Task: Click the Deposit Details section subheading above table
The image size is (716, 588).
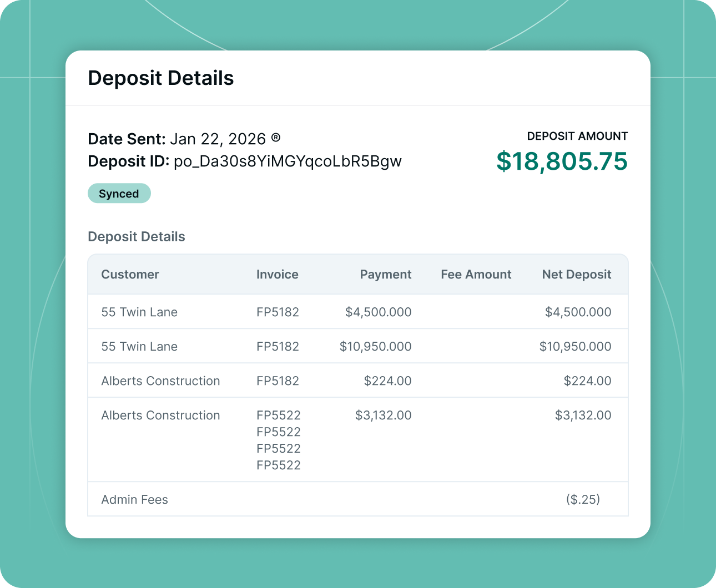Action: point(137,237)
